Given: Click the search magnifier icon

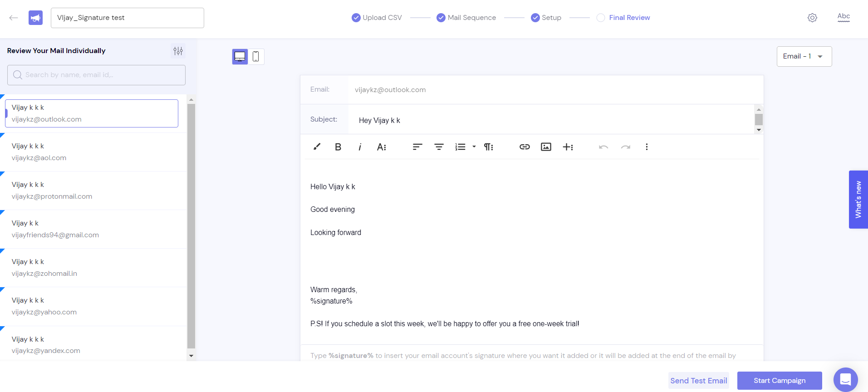Looking at the screenshot, I should [18, 75].
